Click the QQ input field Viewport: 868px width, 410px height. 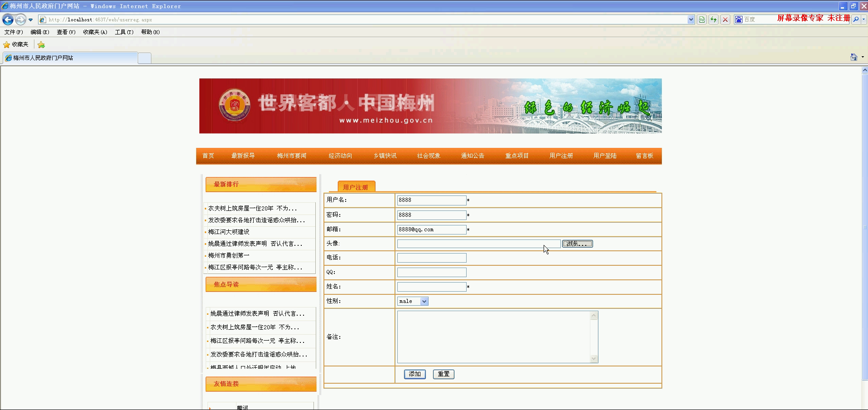click(432, 272)
